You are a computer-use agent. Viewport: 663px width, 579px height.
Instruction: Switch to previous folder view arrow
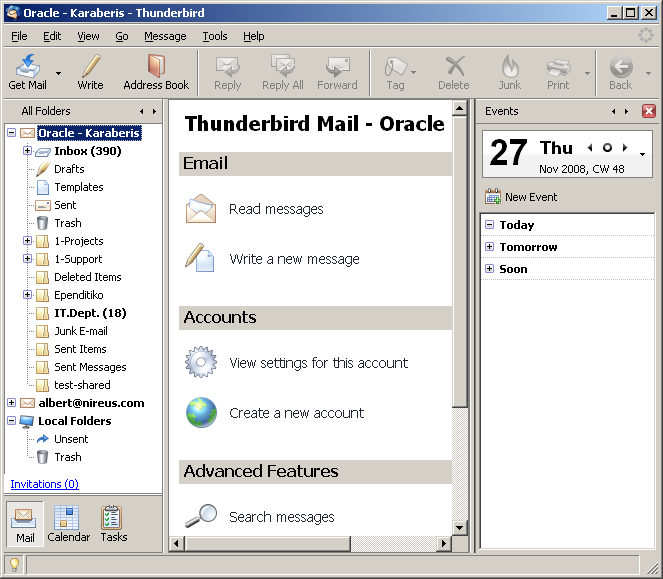(142, 112)
